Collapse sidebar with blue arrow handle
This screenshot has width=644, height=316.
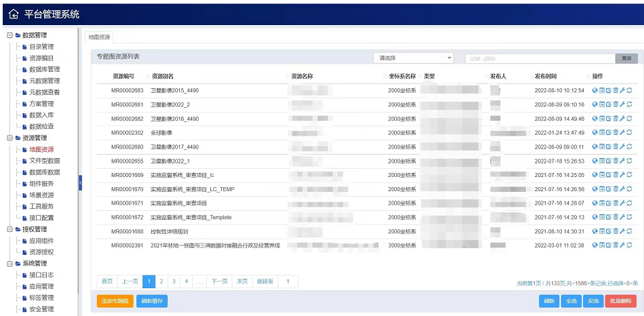point(81,182)
